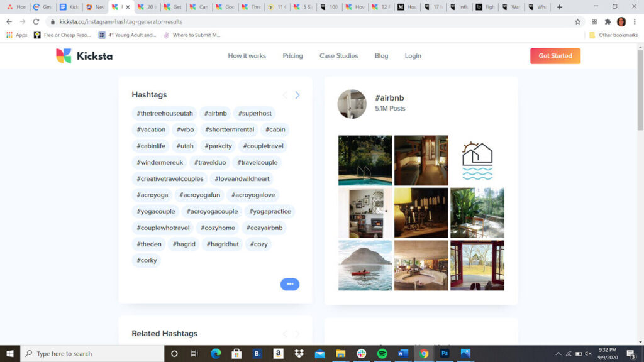Open Chrome profile avatar
The image size is (644, 362).
click(621, 22)
